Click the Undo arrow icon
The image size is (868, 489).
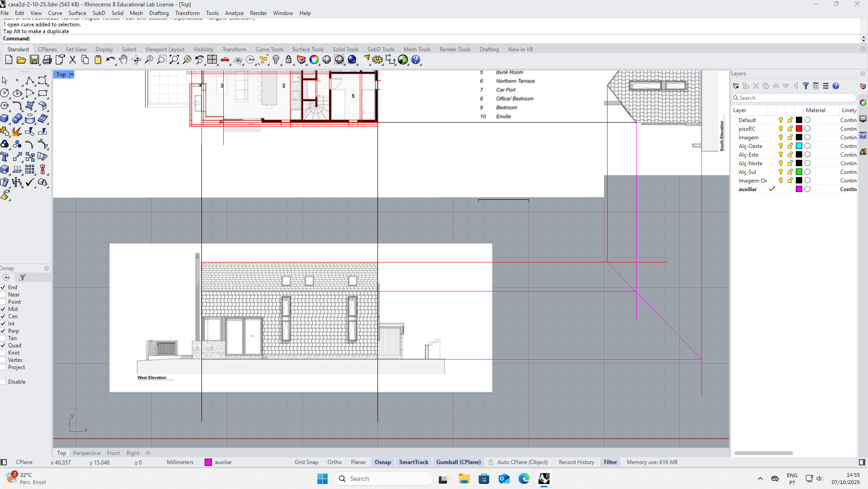[x=110, y=60]
